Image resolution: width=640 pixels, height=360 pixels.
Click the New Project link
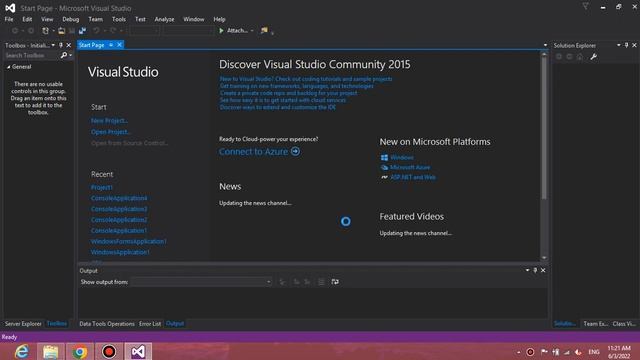(109, 121)
